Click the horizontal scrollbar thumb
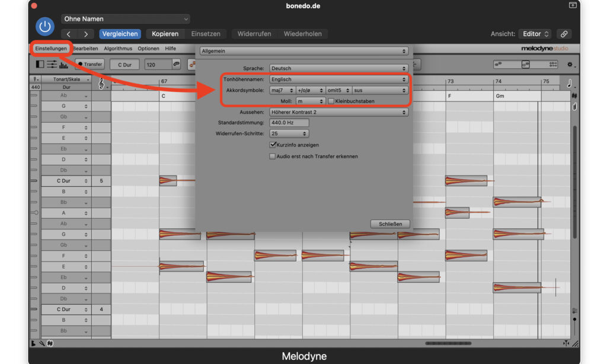 pyautogui.click(x=448, y=343)
